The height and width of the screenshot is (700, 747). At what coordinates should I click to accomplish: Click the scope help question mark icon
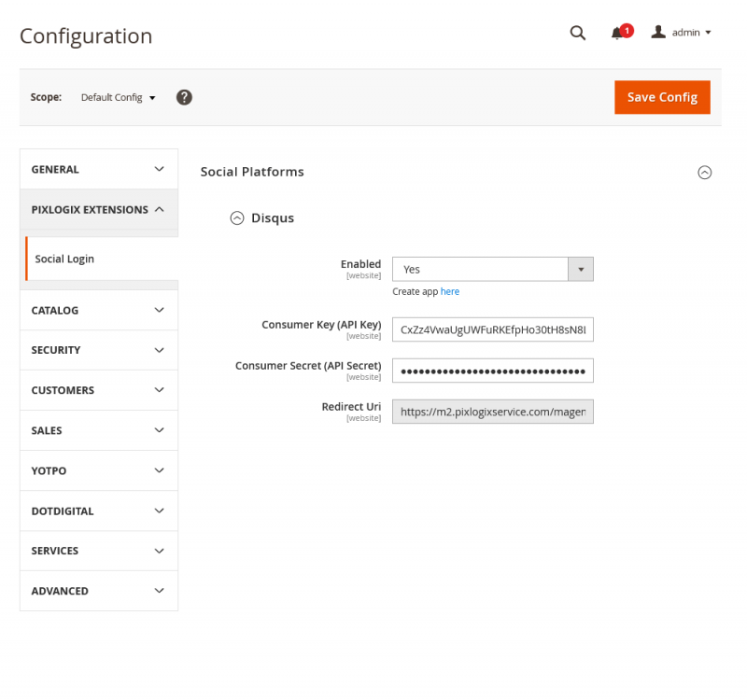(184, 97)
